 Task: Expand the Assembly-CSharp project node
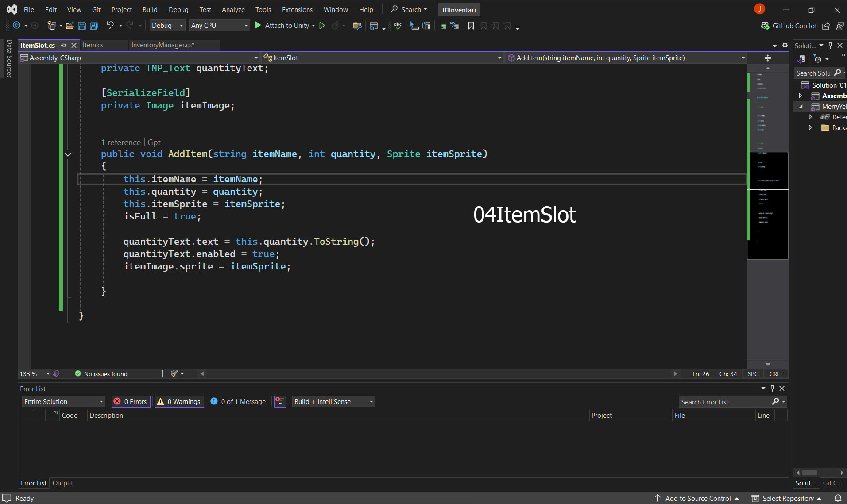tap(800, 96)
